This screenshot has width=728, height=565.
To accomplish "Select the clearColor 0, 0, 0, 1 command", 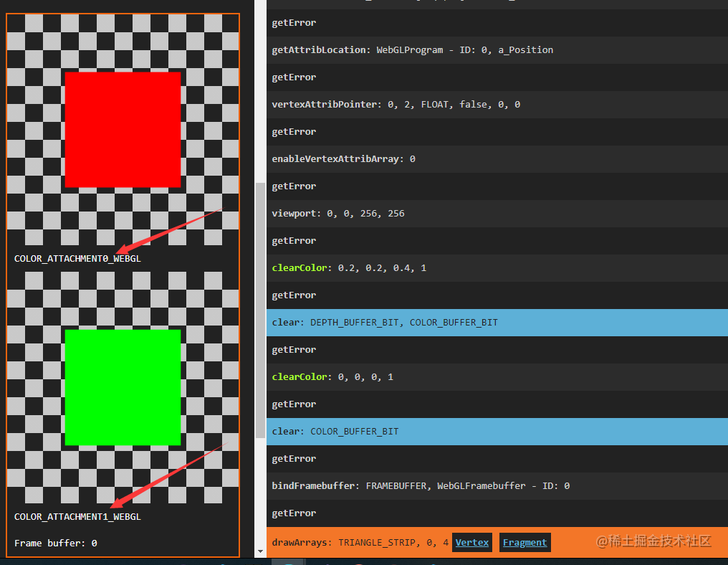I will [x=497, y=377].
